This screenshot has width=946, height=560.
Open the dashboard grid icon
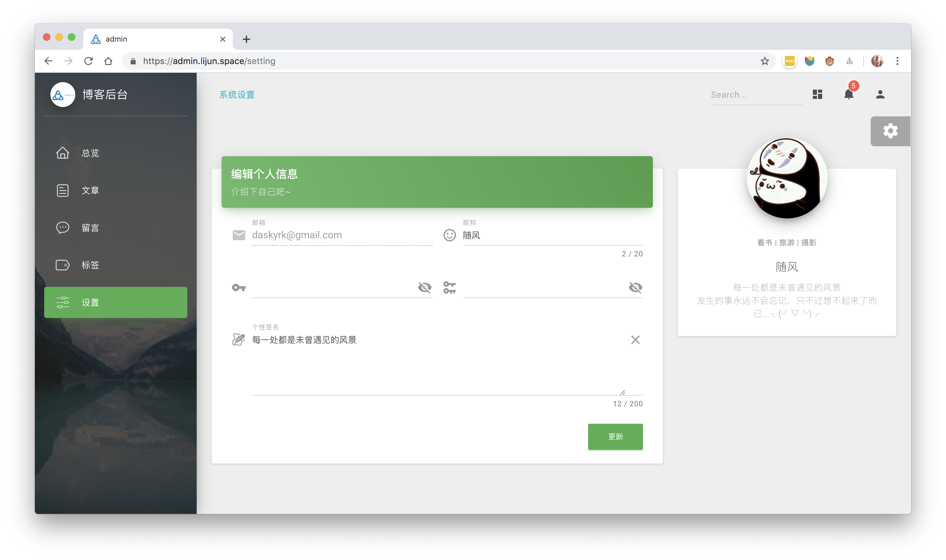pyautogui.click(x=817, y=94)
